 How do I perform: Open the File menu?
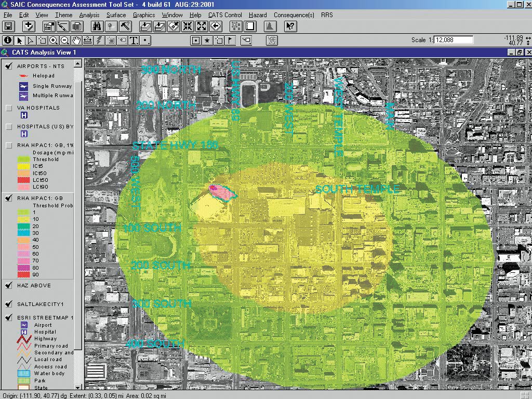point(7,15)
